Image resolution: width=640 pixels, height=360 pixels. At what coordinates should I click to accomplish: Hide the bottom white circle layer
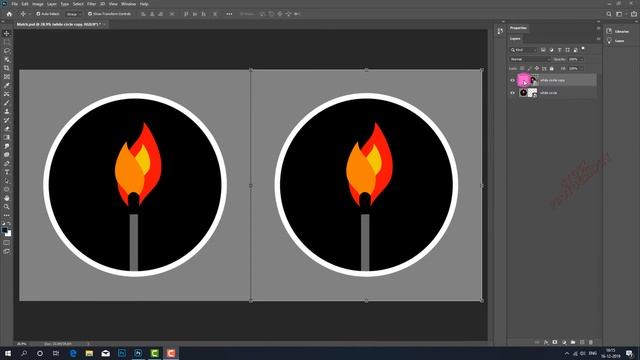[x=513, y=93]
